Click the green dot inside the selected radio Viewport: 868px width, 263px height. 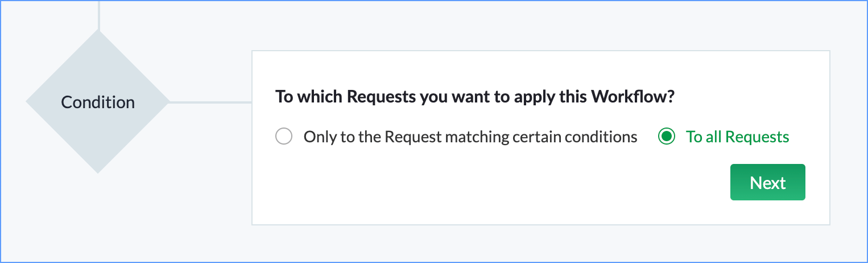click(666, 137)
